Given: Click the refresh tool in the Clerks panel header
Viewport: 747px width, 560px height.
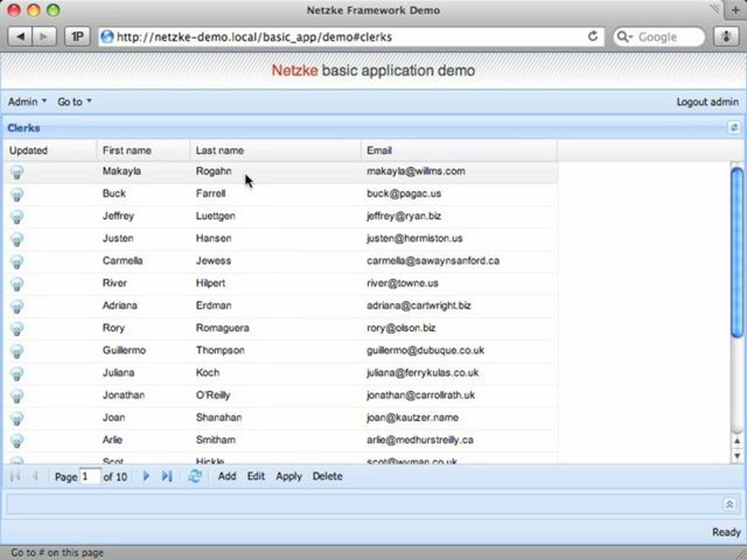Looking at the screenshot, I should click(x=734, y=128).
